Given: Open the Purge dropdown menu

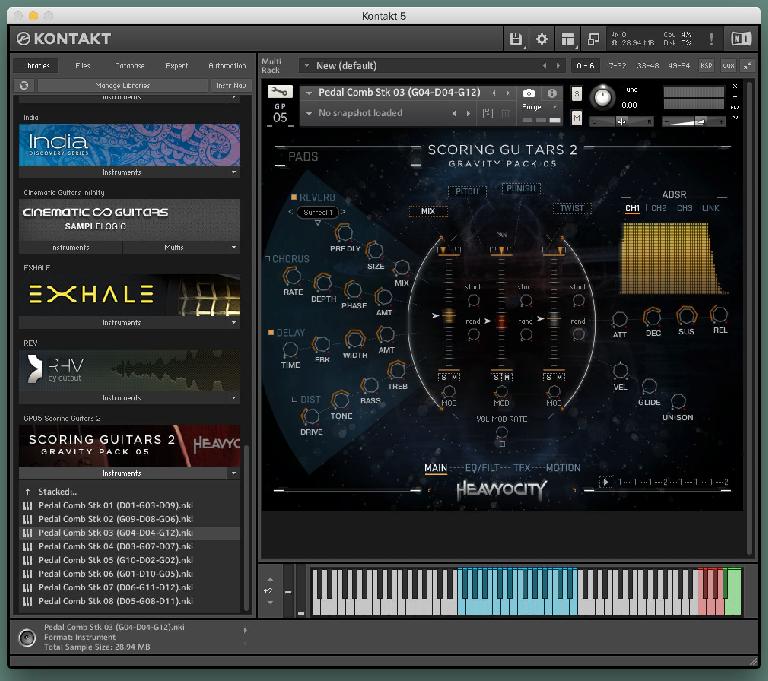Looking at the screenshot, I should (x=541, y=106).
